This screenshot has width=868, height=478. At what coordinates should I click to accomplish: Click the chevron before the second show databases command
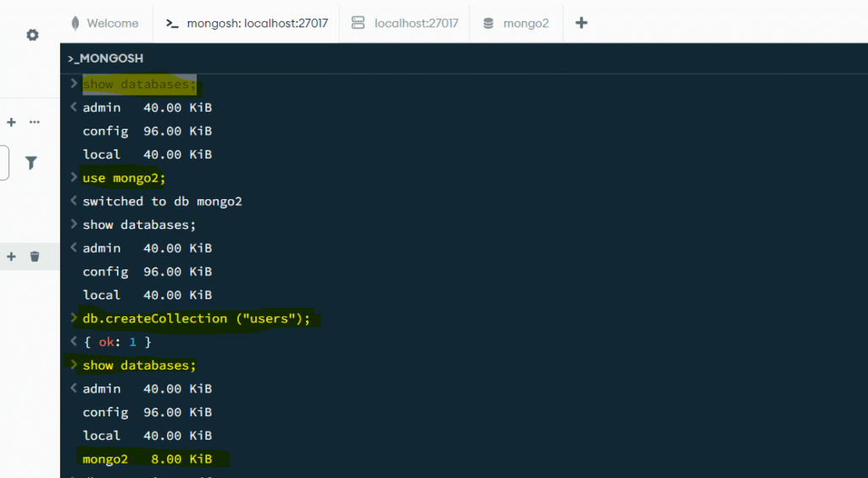tap(74, 224)
